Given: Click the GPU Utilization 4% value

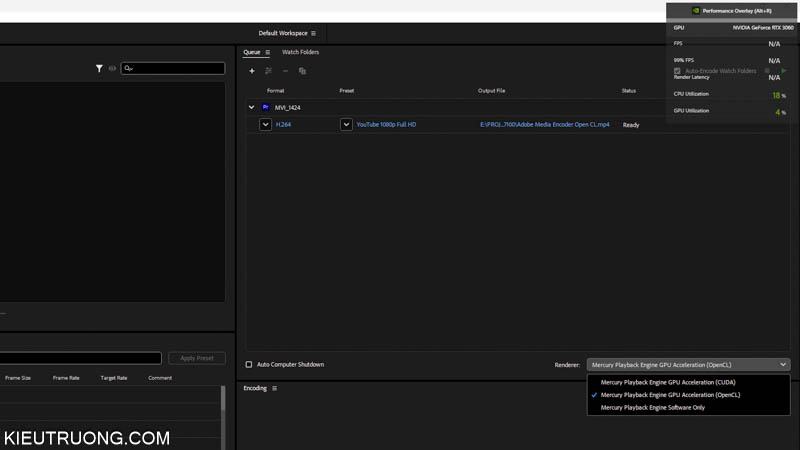Looking at the screenshot, I should [x=780, y=112].
